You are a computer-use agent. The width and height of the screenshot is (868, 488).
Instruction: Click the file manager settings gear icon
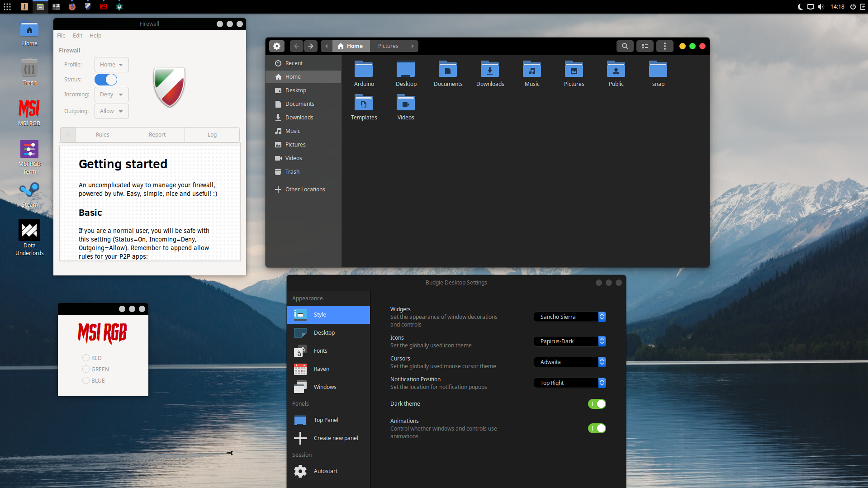tap(277, 46)
